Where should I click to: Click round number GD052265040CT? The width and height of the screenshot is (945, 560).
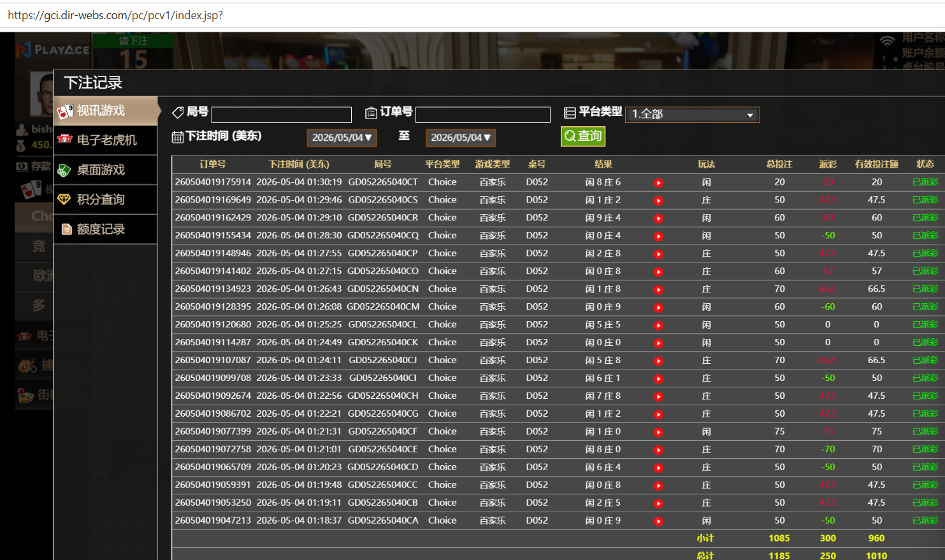pos(383,182)
